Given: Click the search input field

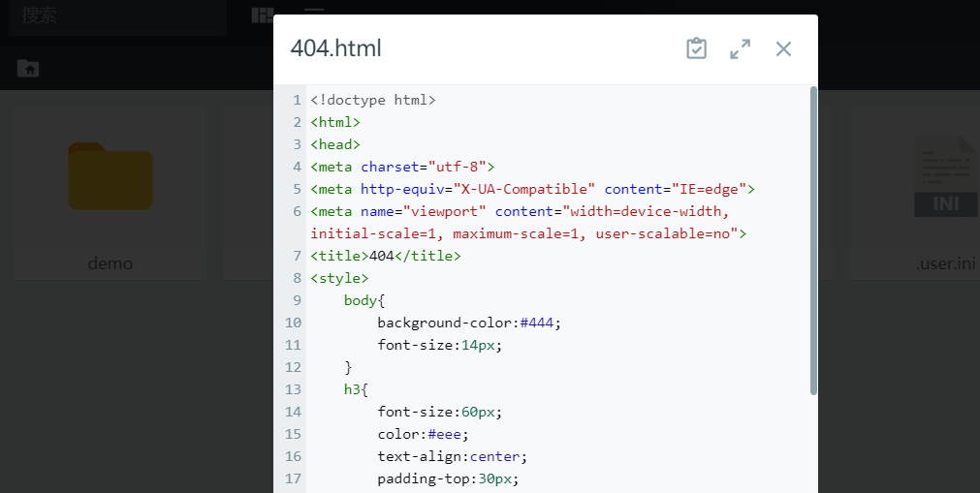Looking at the screenshot, I should 116,16.
